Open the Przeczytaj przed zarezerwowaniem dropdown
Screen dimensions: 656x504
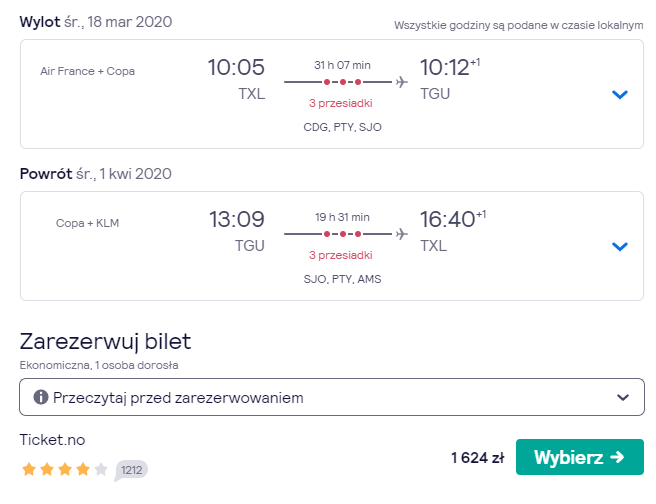pyautogui.click(x=332, y=397)
